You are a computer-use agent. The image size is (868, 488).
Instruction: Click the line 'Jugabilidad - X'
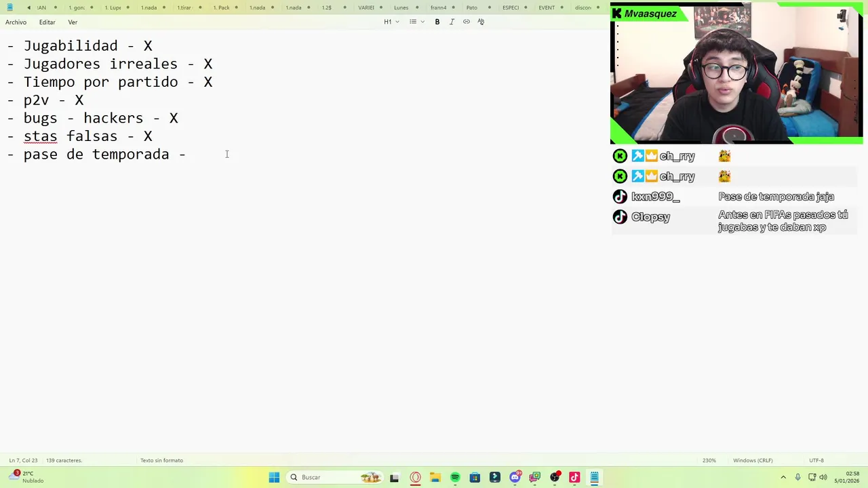point(80,46)
